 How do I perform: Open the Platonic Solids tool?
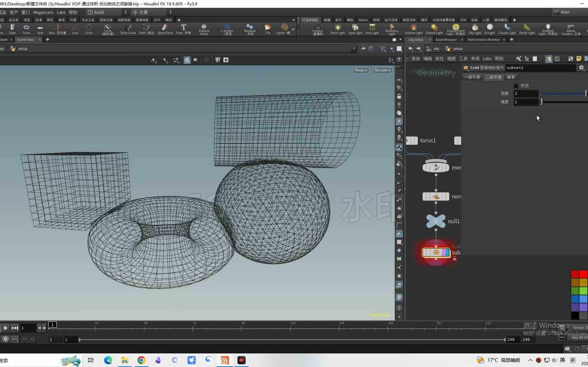[x=204, y=29]
